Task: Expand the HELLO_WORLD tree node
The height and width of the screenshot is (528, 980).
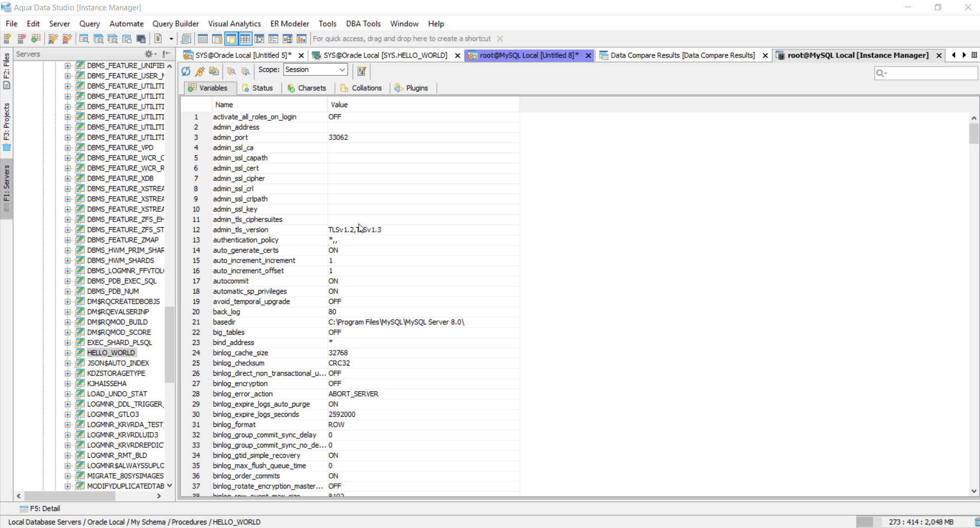Action: (68, 353)
